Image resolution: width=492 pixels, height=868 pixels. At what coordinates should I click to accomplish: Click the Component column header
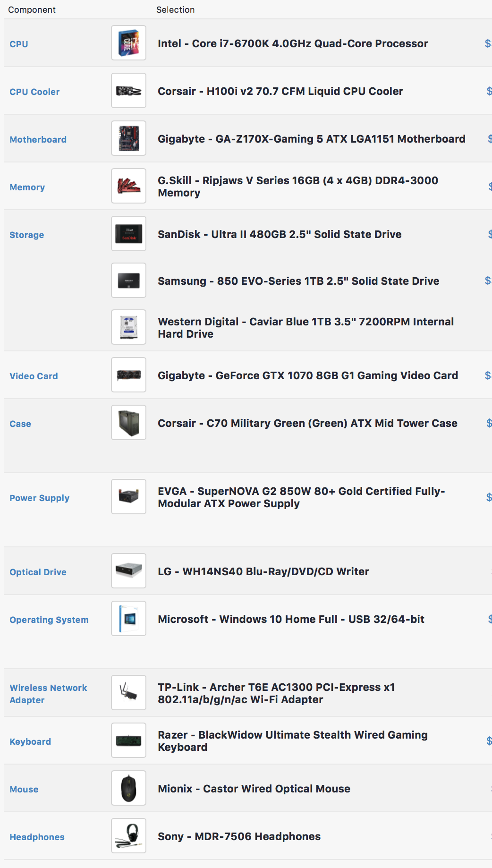click(x=32, y=9)
